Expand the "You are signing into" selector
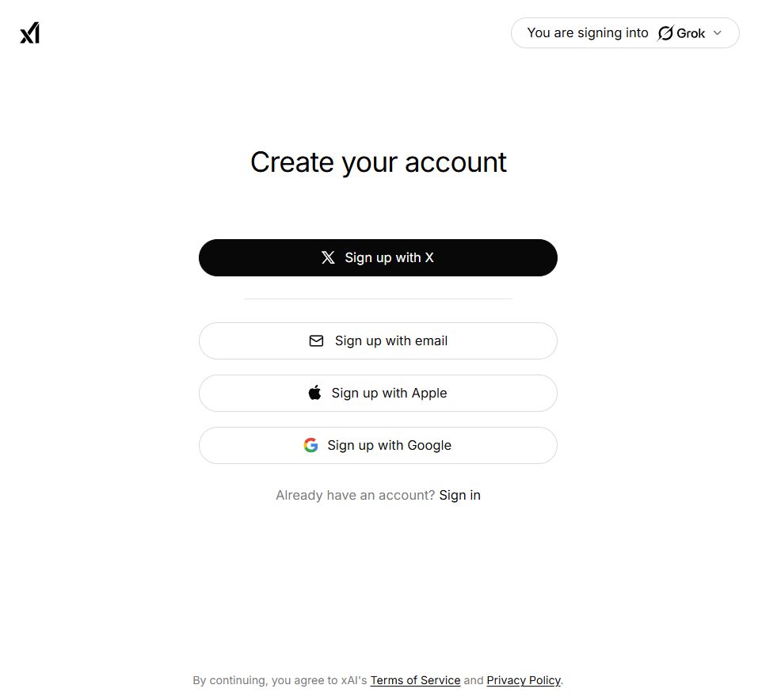Screen dimensions: 758x700 click(x=624, y=32)
